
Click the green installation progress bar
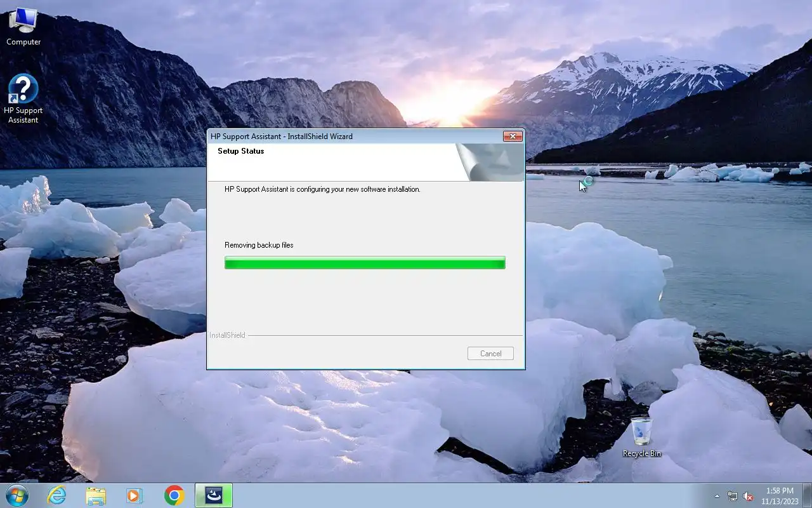tap(365, 262)
